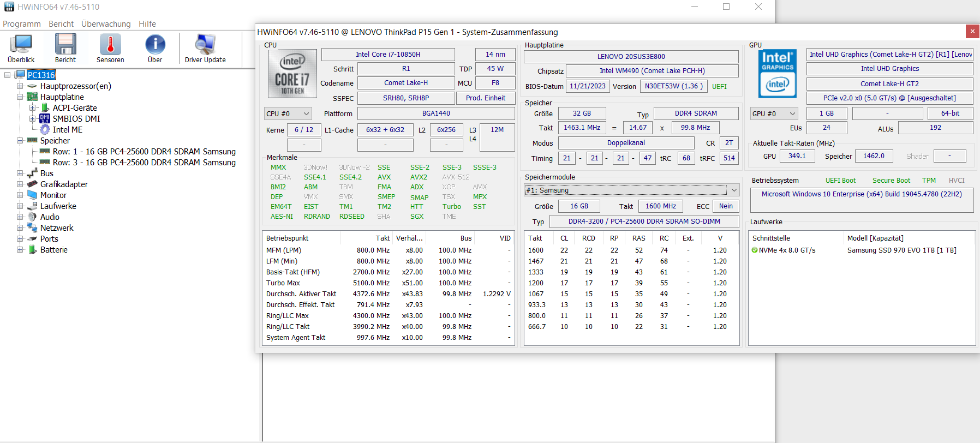Click the SMBIOS DMI icon
Screen dimensions: 980x443
click(x=45, y=118)
